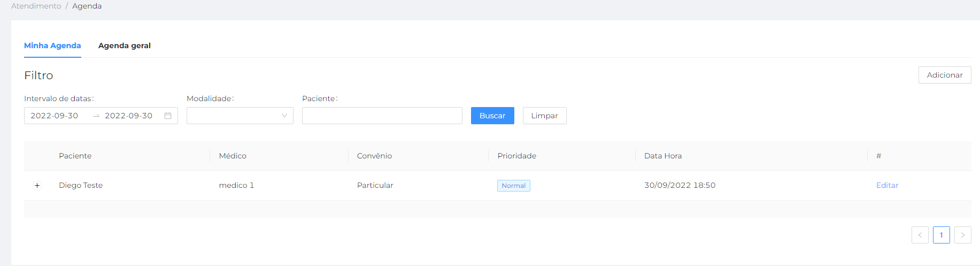The image size is (980, 266).
Task: Switch to the Agenda geral tab
Action: [124, 45]
